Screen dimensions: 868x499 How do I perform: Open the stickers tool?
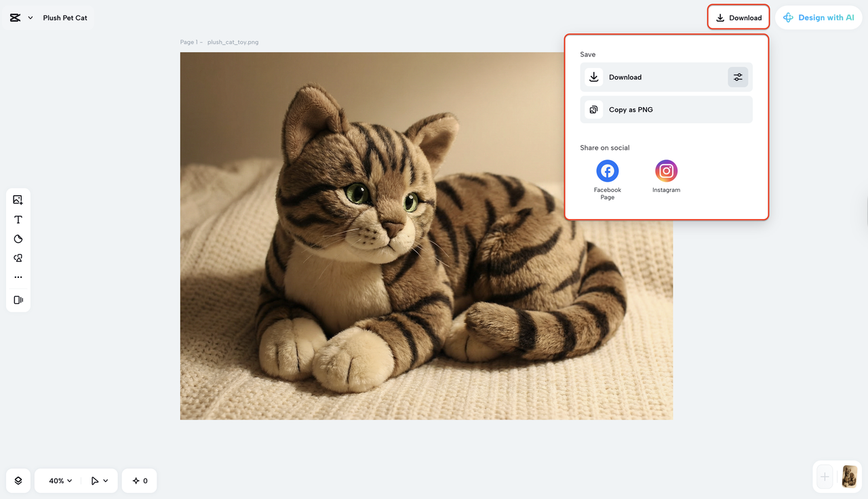pos(18,238)
